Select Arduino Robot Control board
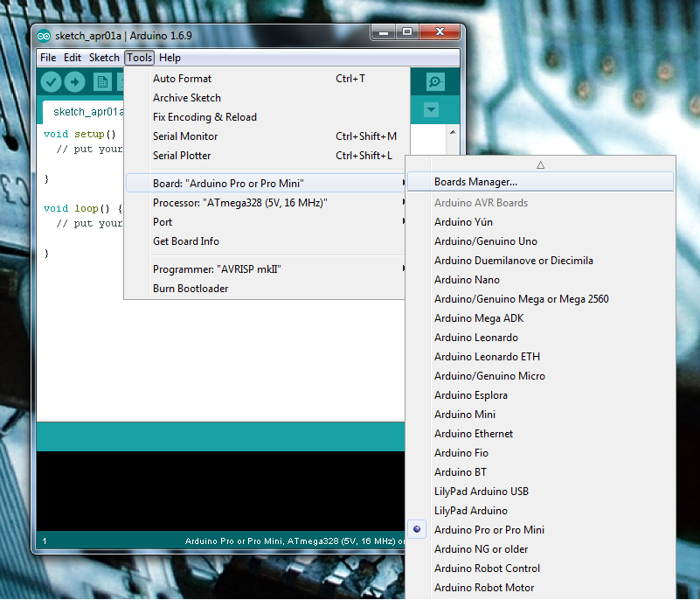 (541, 568)
